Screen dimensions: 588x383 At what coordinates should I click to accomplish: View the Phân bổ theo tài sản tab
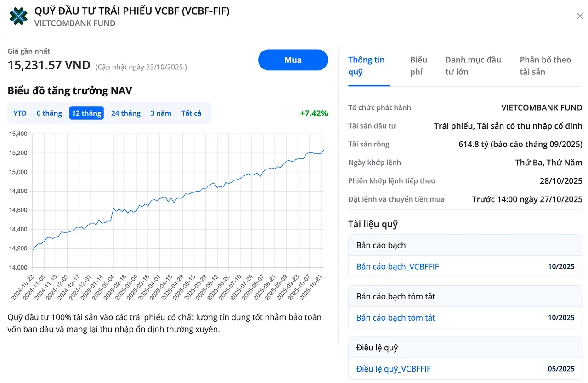point(545,66)
